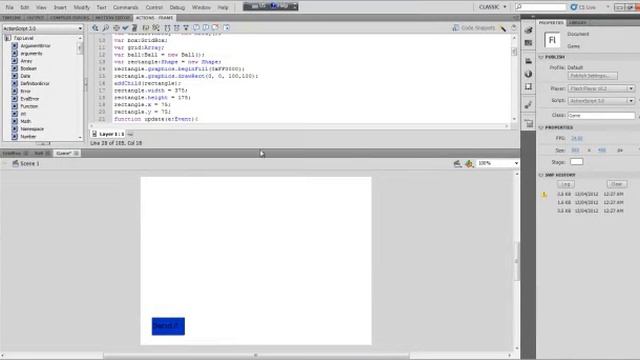Open the Commands menu
Screen dimensions: 640x360
[125, 7]
